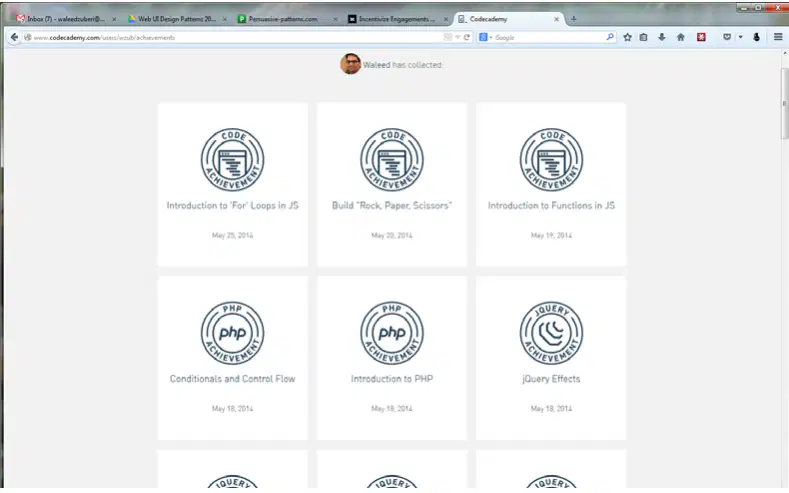
Task: Open 'Introduction to PHP' title
Action: coord(391,379)
